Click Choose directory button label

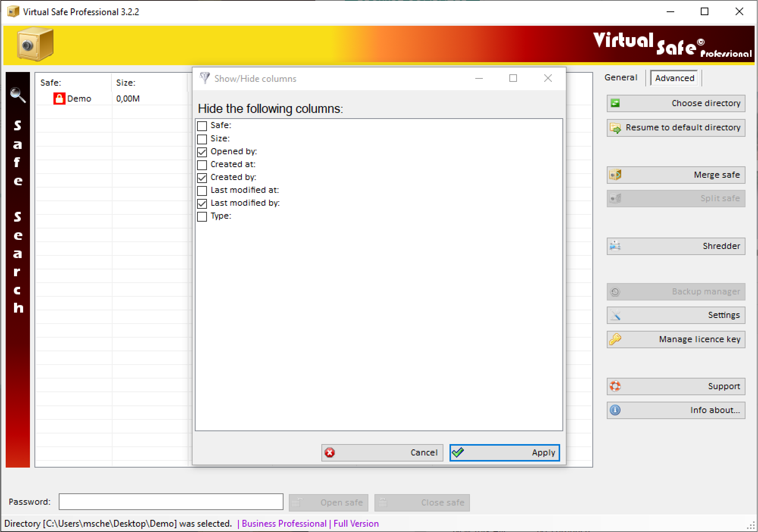(x=706, y=103)
